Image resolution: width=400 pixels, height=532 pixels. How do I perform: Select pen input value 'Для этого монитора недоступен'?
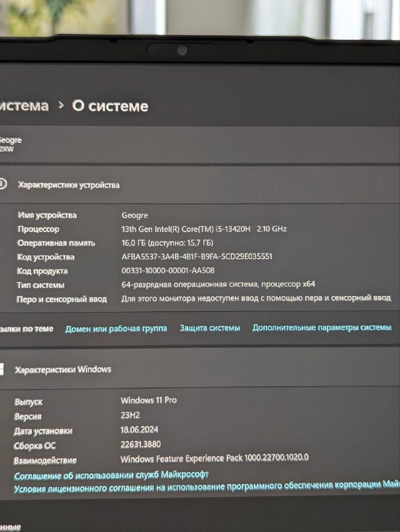pos(180,298)
